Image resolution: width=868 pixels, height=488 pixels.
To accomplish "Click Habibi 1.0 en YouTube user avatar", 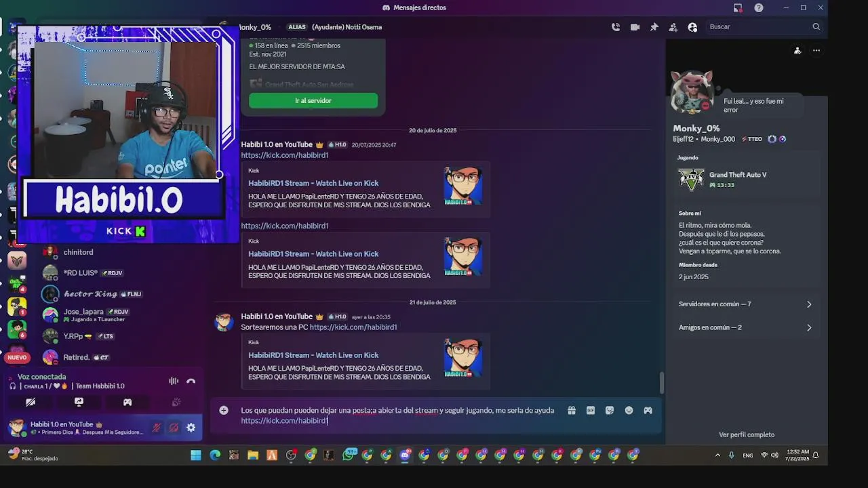I will pyautogui.click(x=17, y=428).
